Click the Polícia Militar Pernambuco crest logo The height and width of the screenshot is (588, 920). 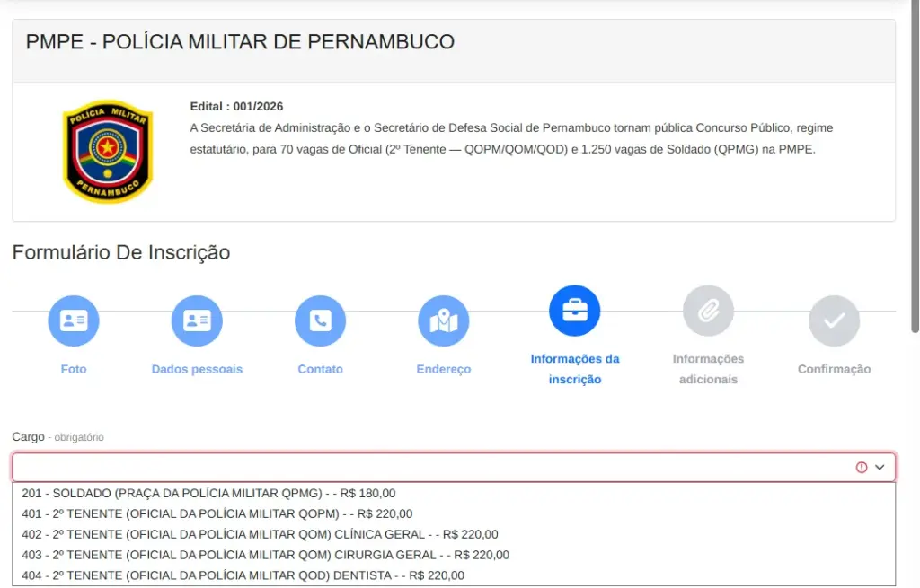[x=108, y=151]
